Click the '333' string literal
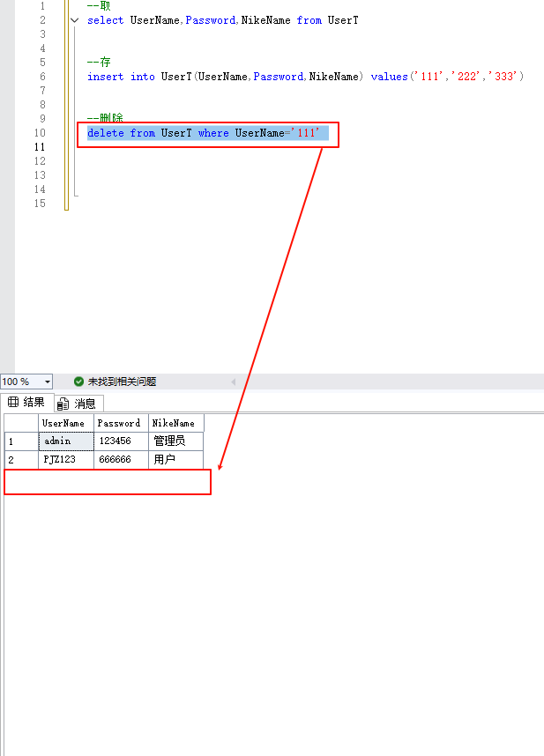This screenshot has width=544, height=756. [503, 76]
